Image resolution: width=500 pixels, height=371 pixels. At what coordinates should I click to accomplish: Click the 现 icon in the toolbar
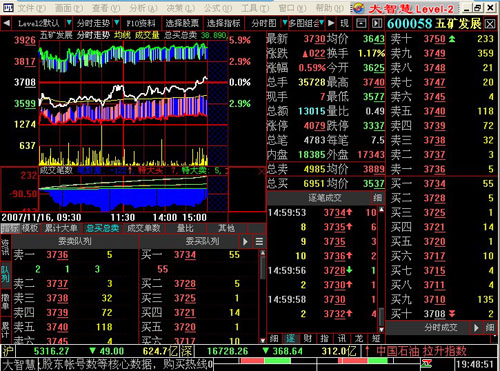tap(344, 23)
